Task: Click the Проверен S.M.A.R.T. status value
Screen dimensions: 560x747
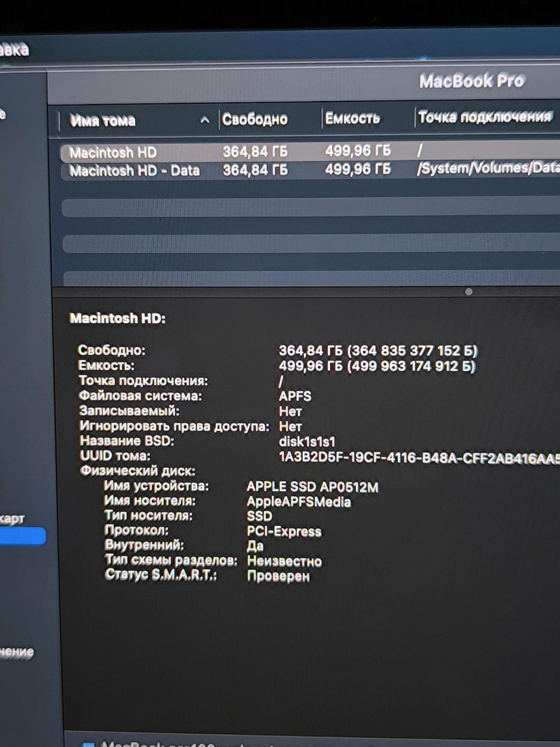Action: coord(279,577)
